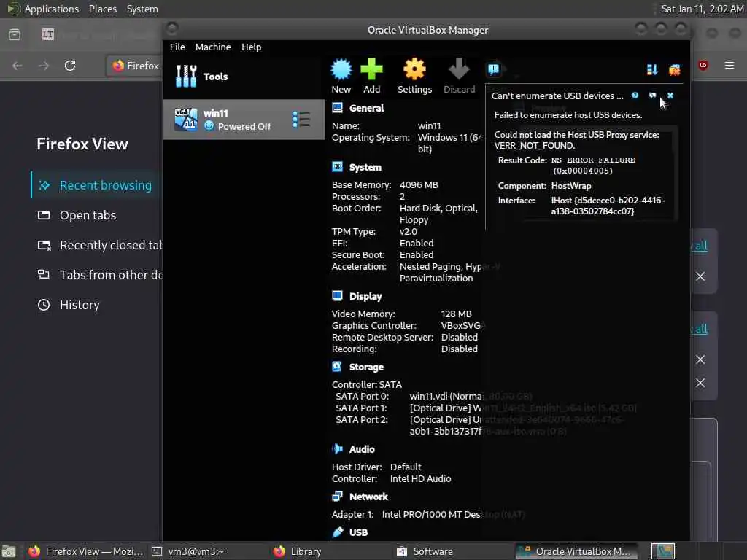Click Firefox back arrow button
Image resolution: width=747 pixels, height=560 pixels.
tap(18, 66)
